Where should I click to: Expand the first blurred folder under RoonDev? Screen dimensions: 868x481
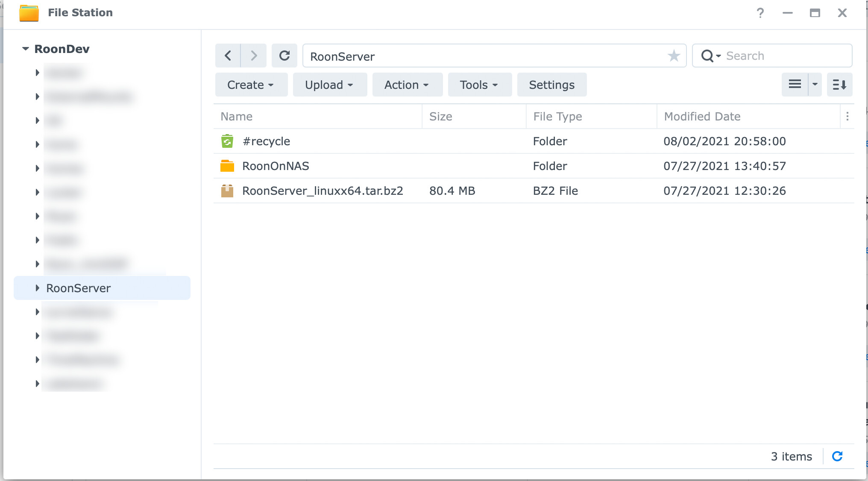[37, 73]
